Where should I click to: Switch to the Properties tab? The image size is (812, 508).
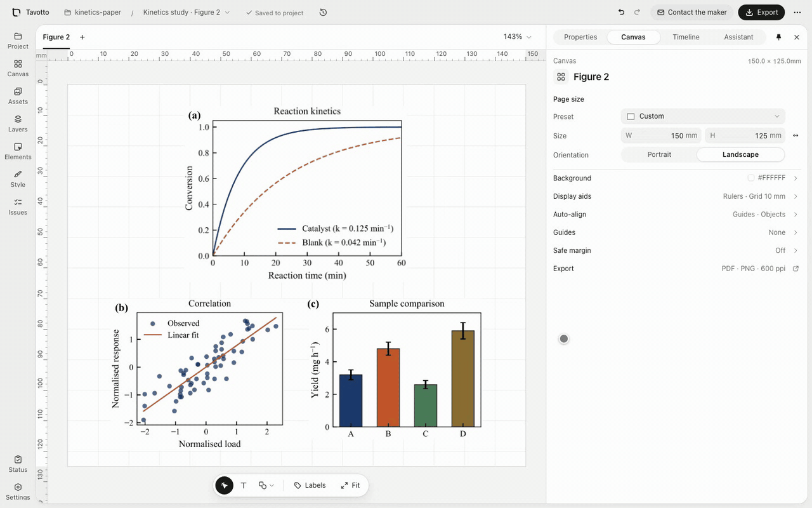[x=580, y=37]
